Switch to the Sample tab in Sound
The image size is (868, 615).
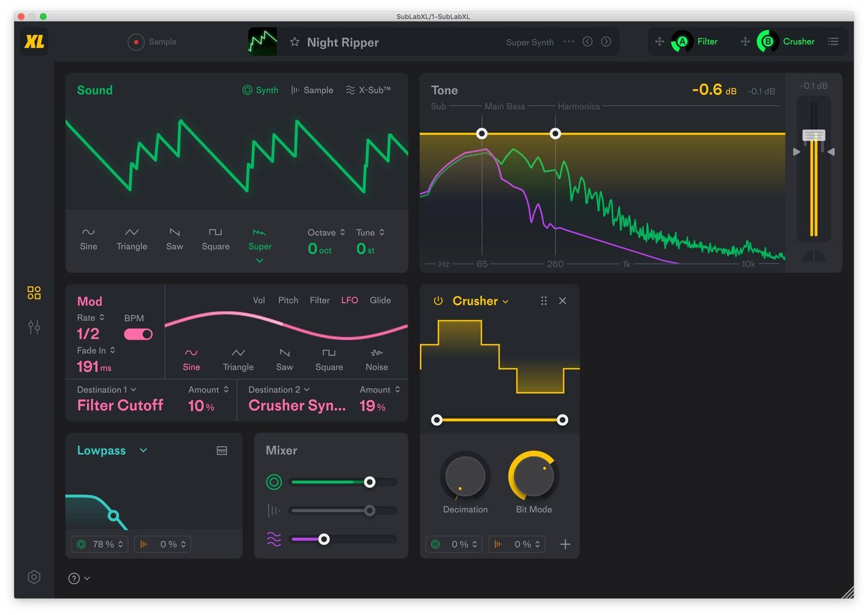tap(312, 90)
